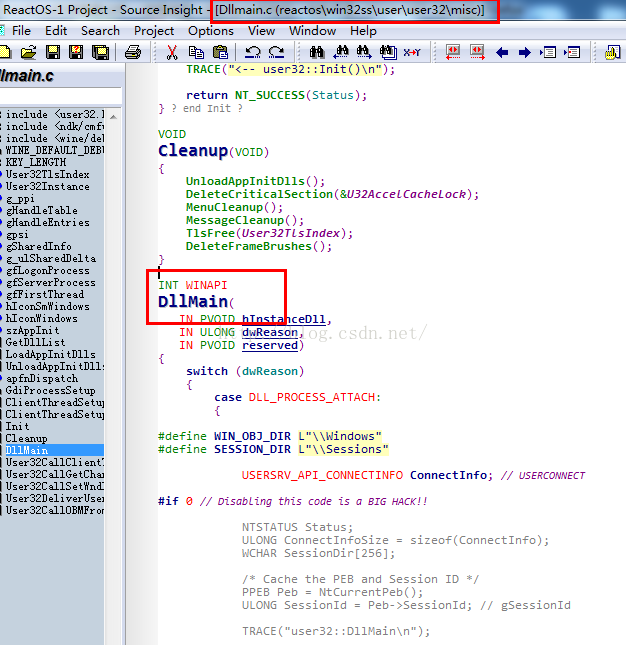Select g_ulSharedDelta in the symbol list
626x645 pixels.
point(51,258)
